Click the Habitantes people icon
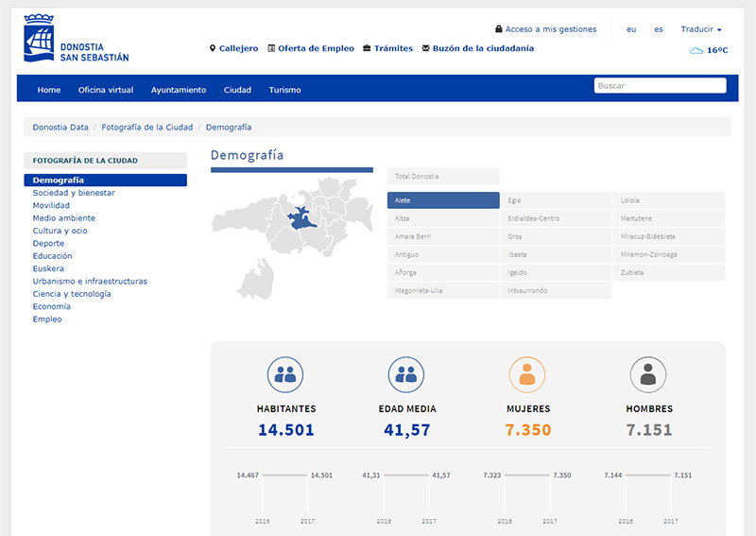The width and height of the screenshot is (756, 536). tap(285, 375)
